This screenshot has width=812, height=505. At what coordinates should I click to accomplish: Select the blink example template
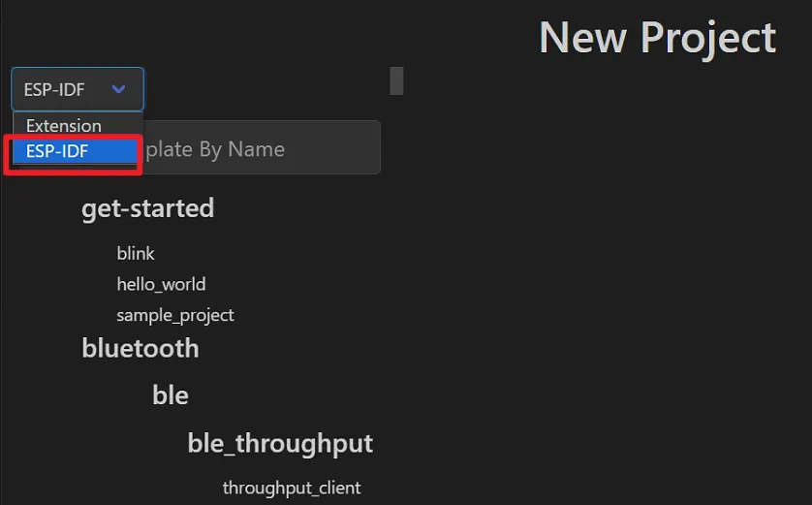[x=136, y=254]
